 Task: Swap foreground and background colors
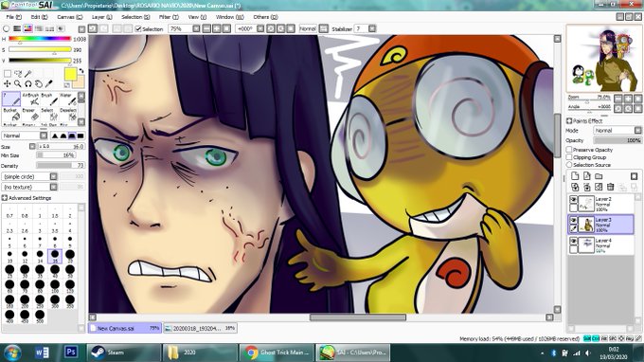tap(81, 71)
